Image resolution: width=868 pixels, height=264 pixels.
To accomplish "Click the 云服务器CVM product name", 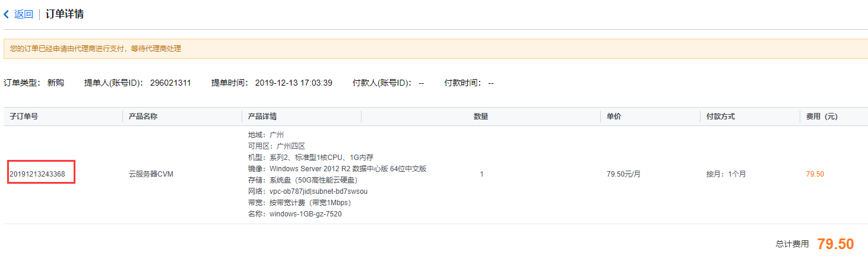I will point(151,174).
